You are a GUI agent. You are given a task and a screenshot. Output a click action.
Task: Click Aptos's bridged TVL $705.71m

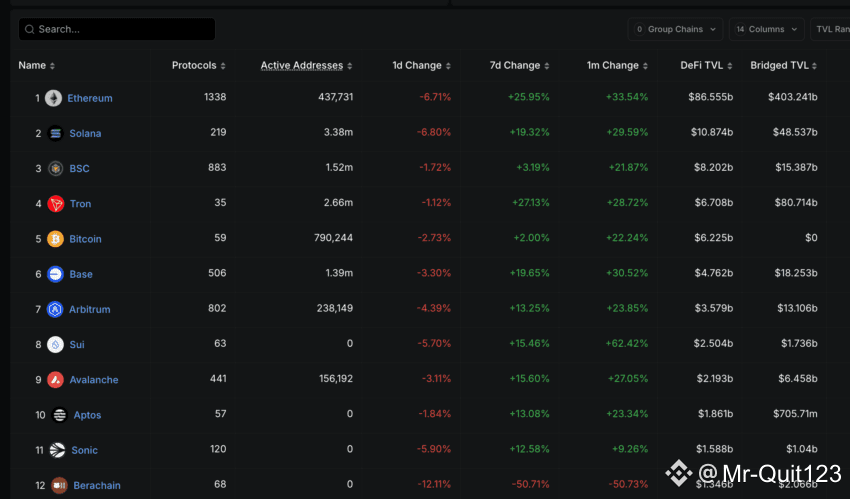pyautogui.click(x=795, y=414)
